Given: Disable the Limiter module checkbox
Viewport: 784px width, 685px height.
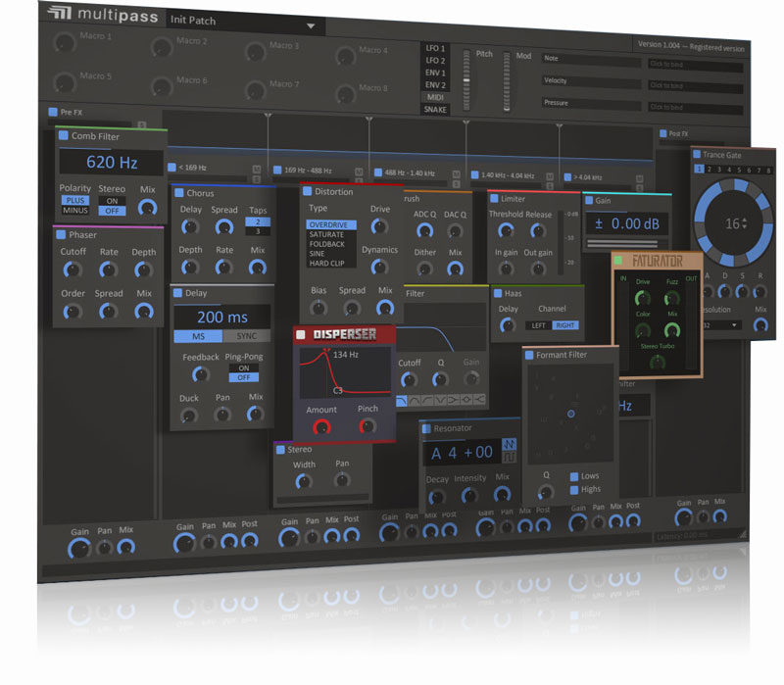Looking at the screenshot, I should click(x=493, y=199).
